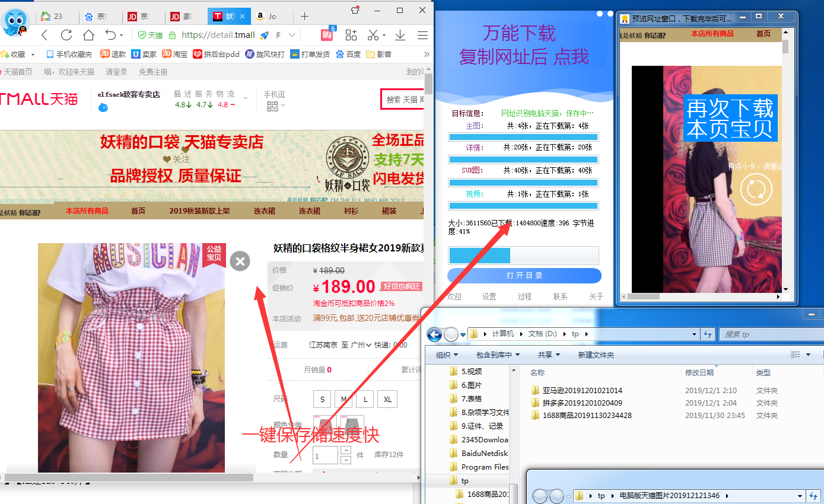Open 过程 tab in downloader app

pos(524,296)
